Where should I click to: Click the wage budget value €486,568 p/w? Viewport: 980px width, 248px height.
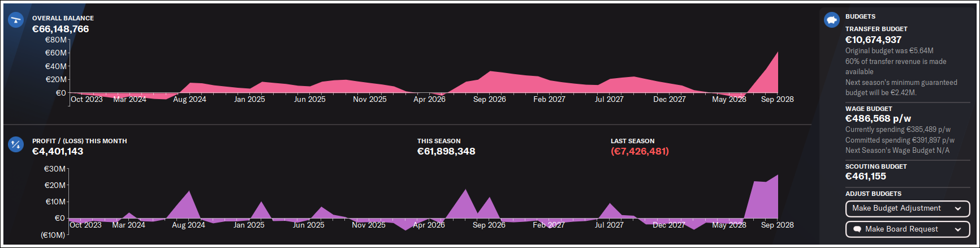(x=878, y=118)
